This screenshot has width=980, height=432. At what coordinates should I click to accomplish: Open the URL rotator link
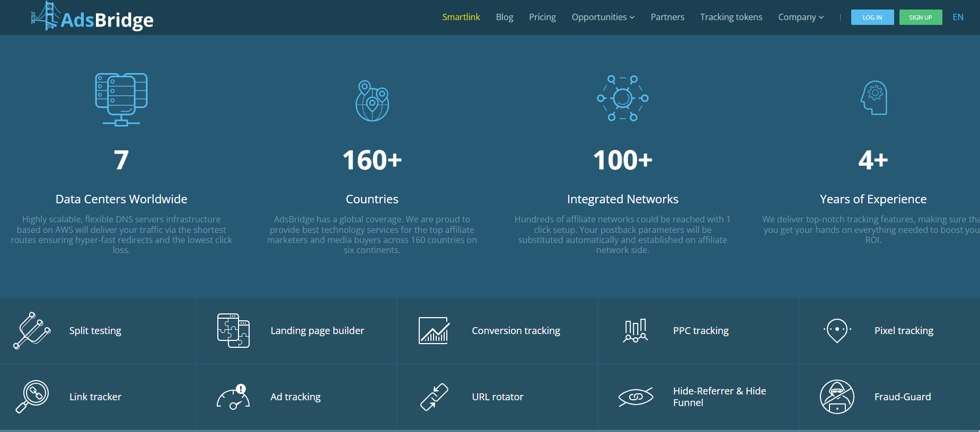pos(498,397)
